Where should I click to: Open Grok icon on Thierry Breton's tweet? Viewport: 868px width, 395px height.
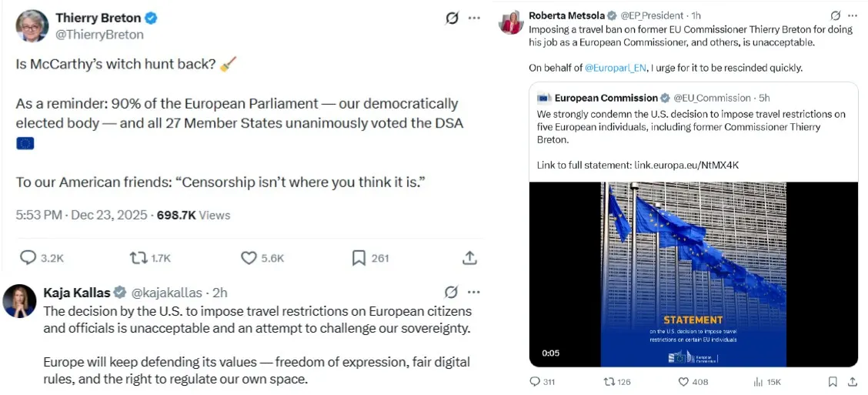tap(452, 18)
